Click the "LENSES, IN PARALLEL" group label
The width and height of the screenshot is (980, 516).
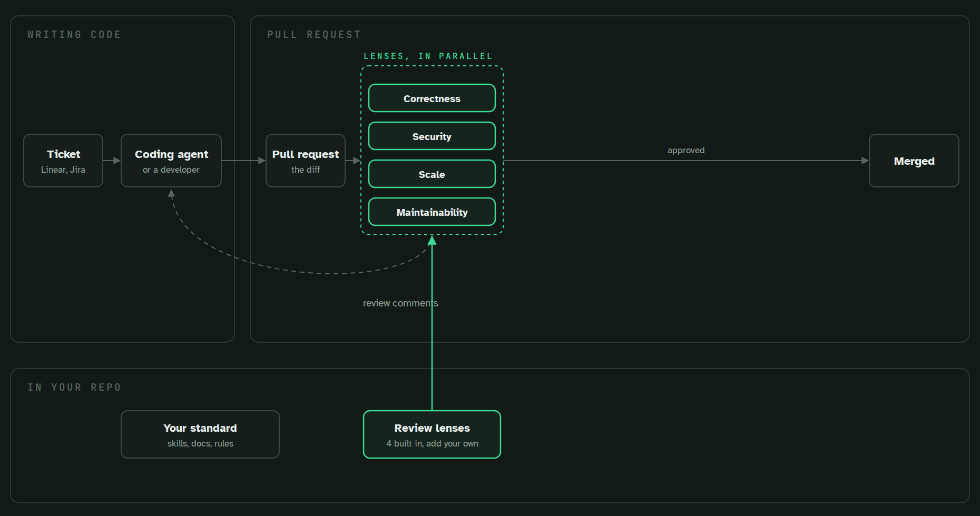pyautogui.click(x=428, y=56)
